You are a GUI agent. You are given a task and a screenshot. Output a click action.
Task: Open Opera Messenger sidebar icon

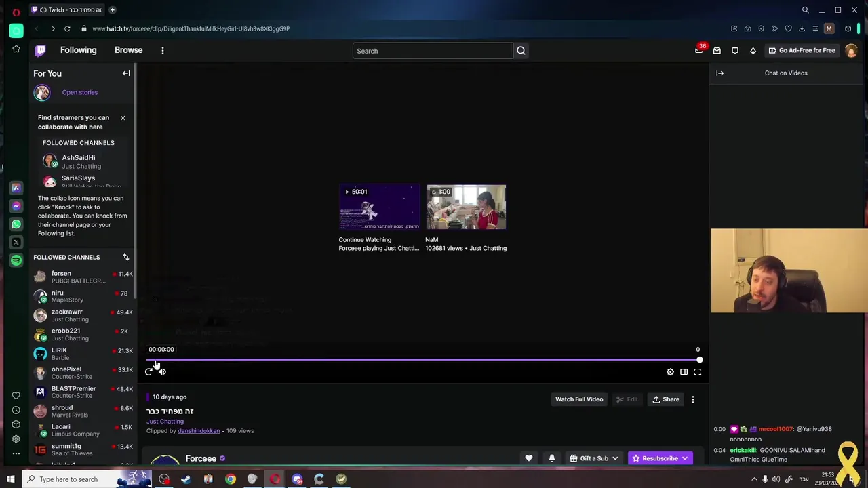point(16,206)
